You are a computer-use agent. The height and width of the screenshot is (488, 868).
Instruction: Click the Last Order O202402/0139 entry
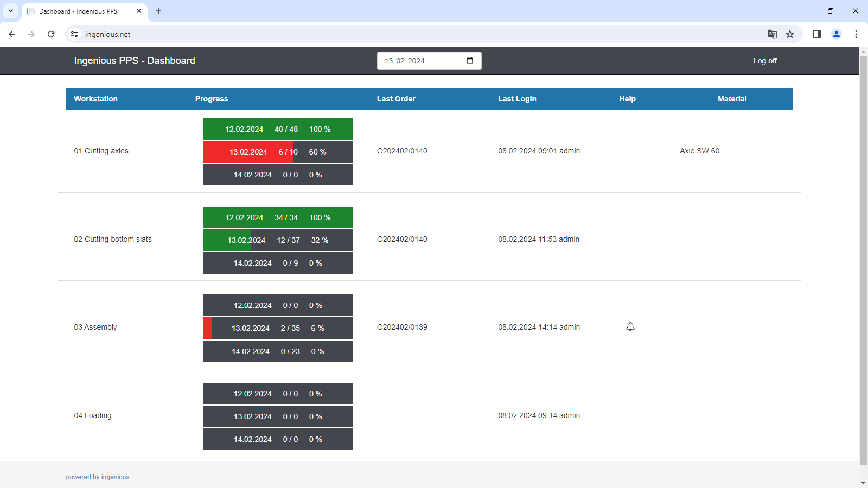[402, 326]
